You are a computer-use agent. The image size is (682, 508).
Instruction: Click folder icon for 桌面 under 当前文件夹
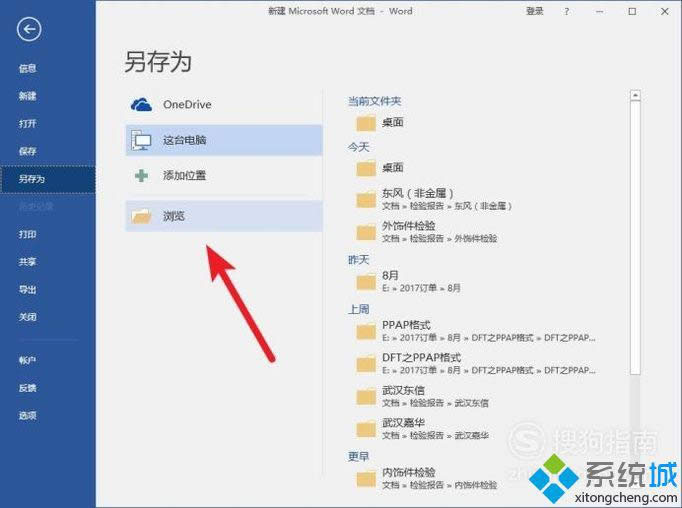(x=366, y=123)
